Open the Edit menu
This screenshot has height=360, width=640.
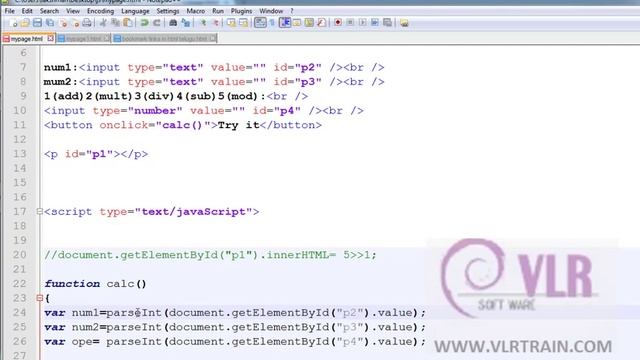pyautogui.click(x=27, y=11)
